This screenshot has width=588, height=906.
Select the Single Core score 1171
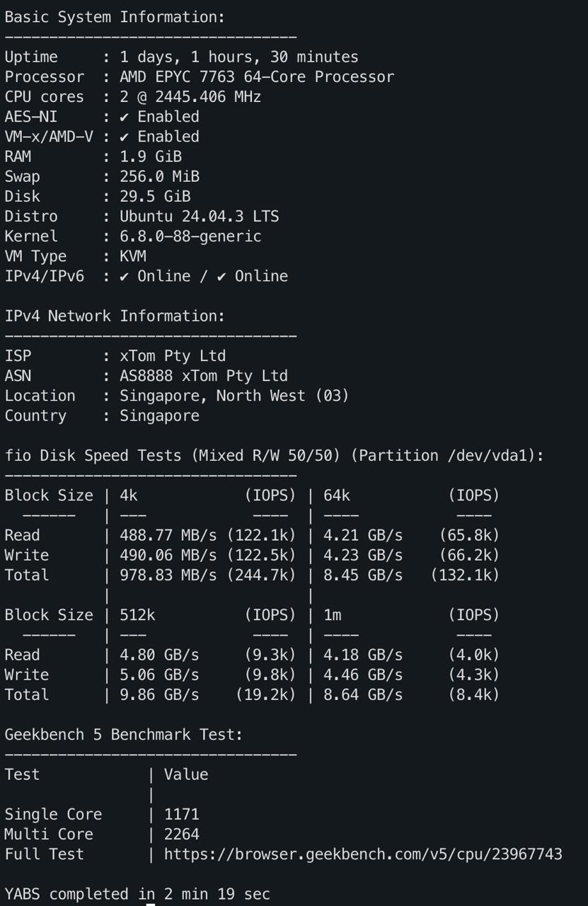coord(182,814)
